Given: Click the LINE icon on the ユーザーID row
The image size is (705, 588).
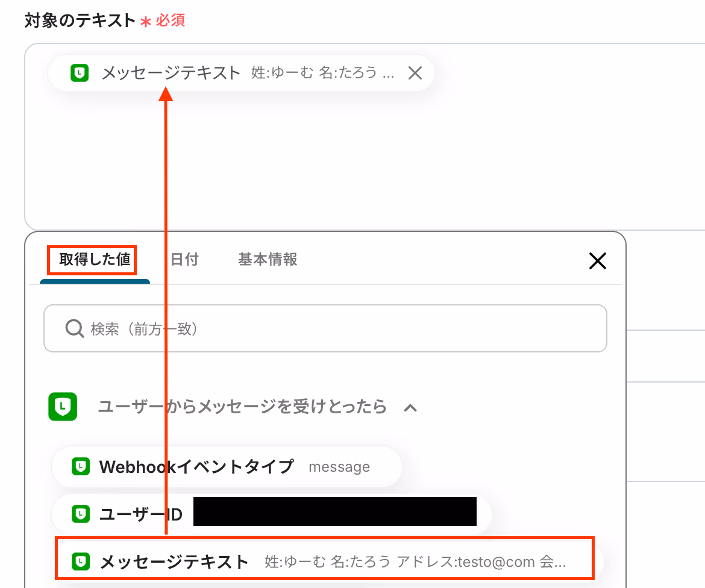Looking at the screenshot, I should coord(81,514).
